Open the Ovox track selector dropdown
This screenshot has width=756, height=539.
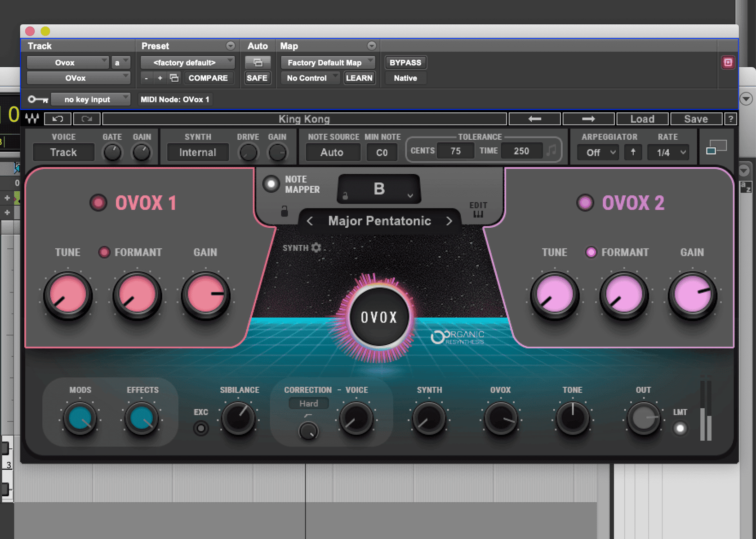(x=67, y=62)
